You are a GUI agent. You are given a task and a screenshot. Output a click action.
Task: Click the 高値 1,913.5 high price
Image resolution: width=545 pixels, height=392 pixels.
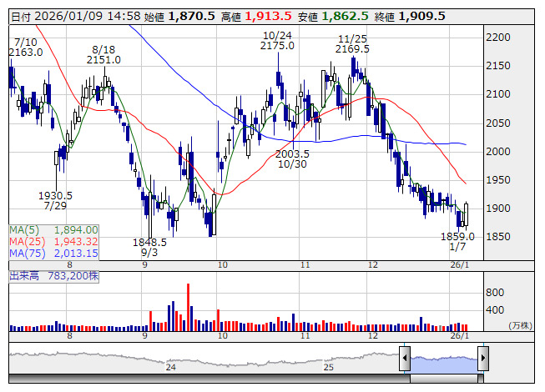(x=256, y=17)
